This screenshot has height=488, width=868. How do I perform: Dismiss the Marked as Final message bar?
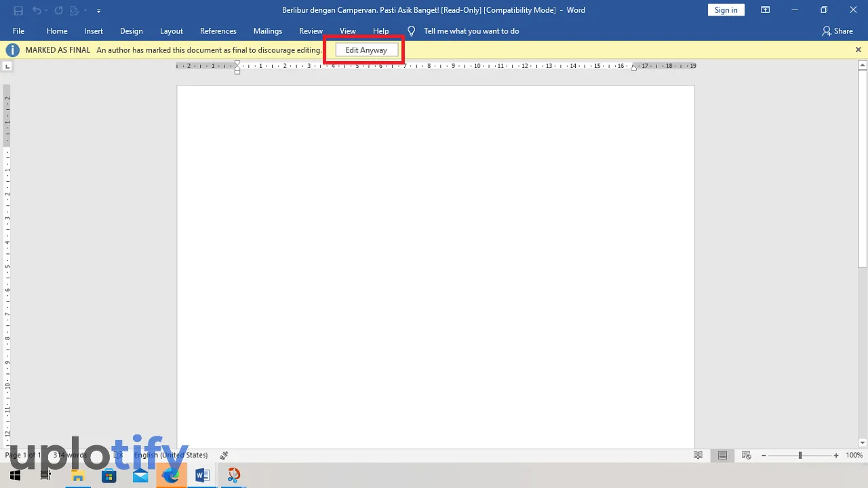tap(858, 50)
